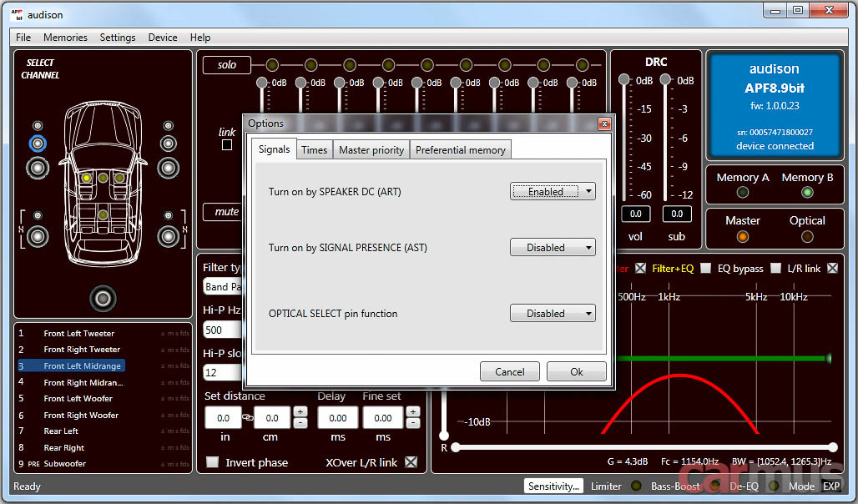The height and width of the screenshot is (504, 858).
Task: Toggle the channel link checkbox
Action: tap(226, 145)
